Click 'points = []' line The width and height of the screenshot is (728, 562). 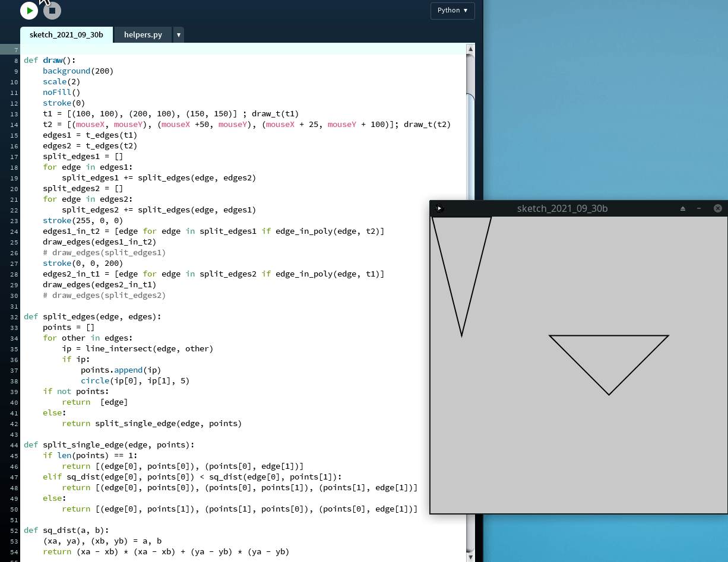68,327
